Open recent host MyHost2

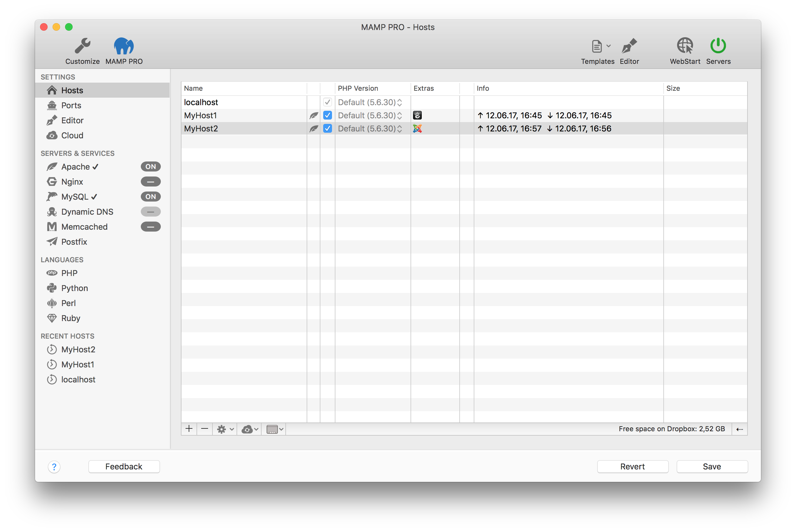coord(102,349)
